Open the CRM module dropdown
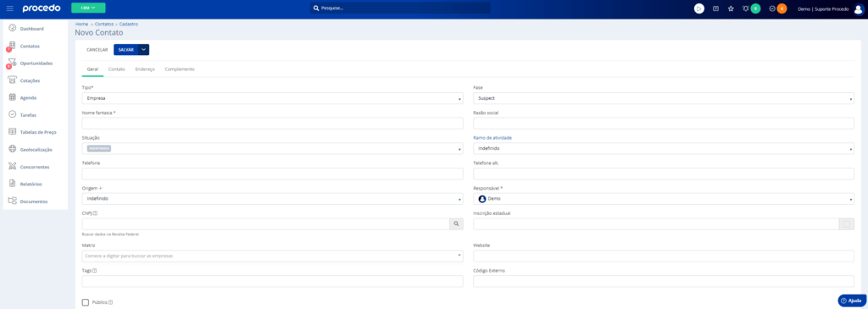 pos(88,8)
